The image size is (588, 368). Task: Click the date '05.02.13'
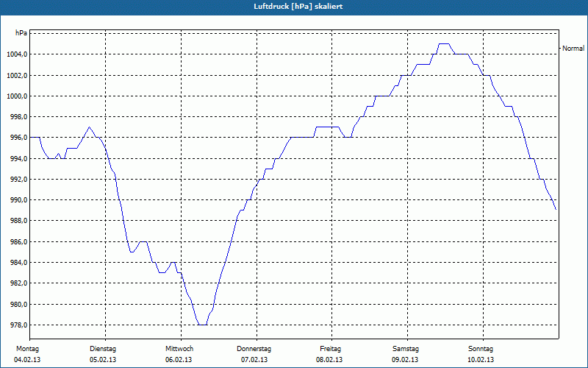[103, 360]
